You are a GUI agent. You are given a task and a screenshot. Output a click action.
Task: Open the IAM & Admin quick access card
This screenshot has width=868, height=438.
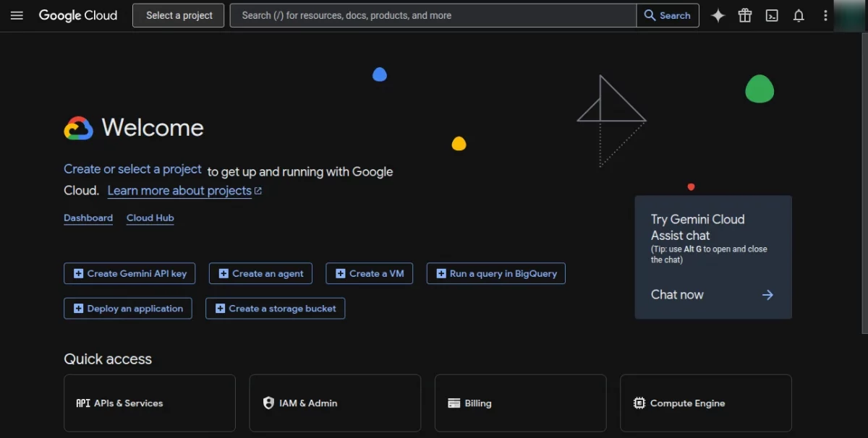(x=335, y=403)
